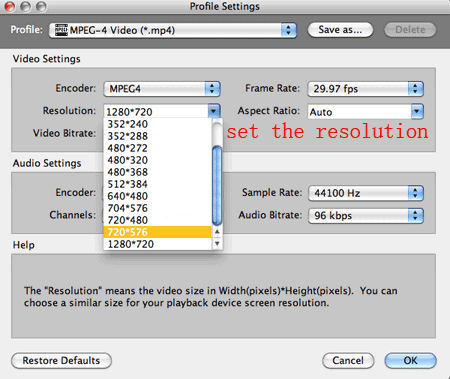Open the Sample Rate 44100 Hz dropdown
This screenshot has width=450, height=379.
click(x=366, y=193)
